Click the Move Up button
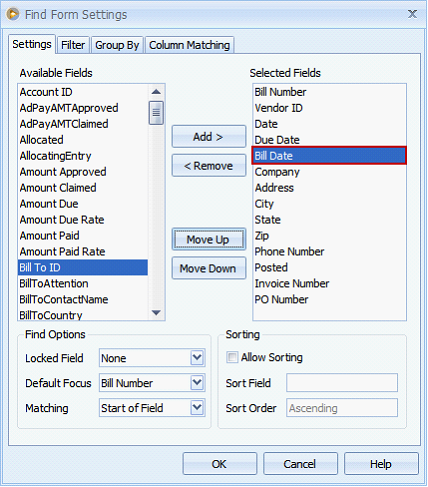428x487 pixels. (209, 239)
